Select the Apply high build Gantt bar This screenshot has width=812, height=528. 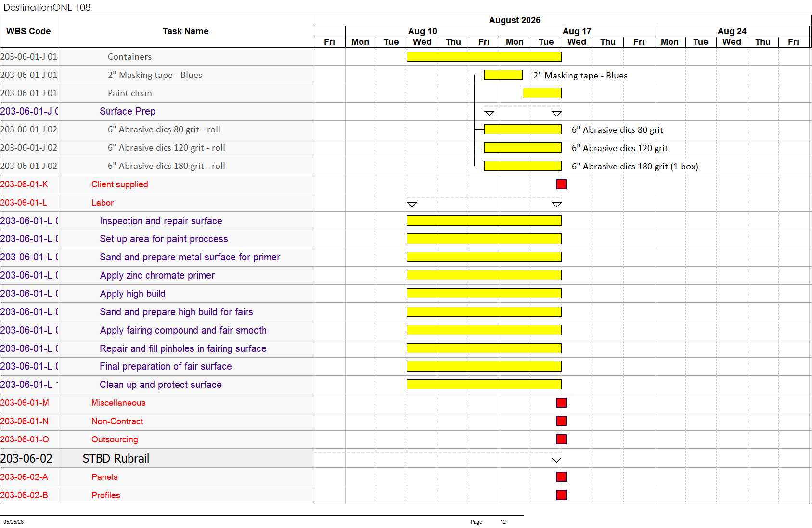(x=484, y=294)
